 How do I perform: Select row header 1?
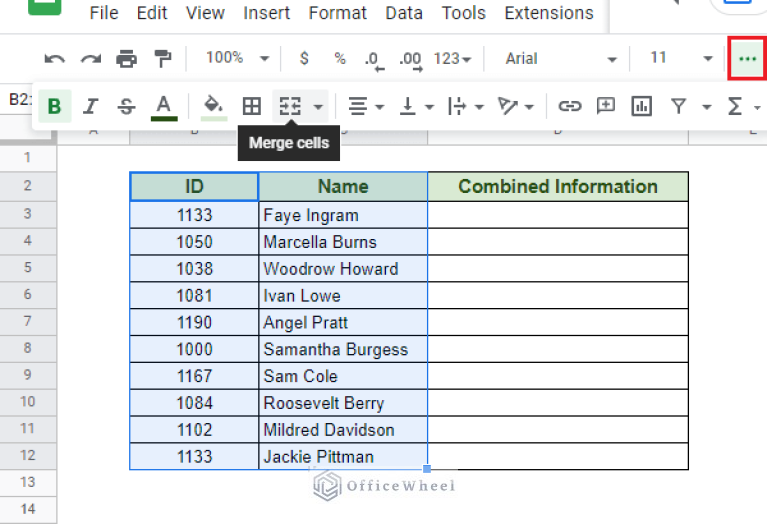tap(28, 158)
